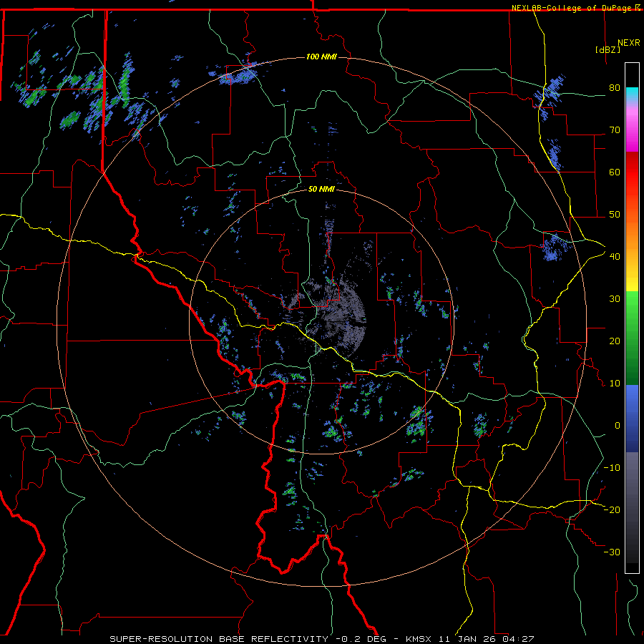Screen dimensions: 644x644
Task: Click the cyan top band of color bar
Action: click(x=632, y=94)
